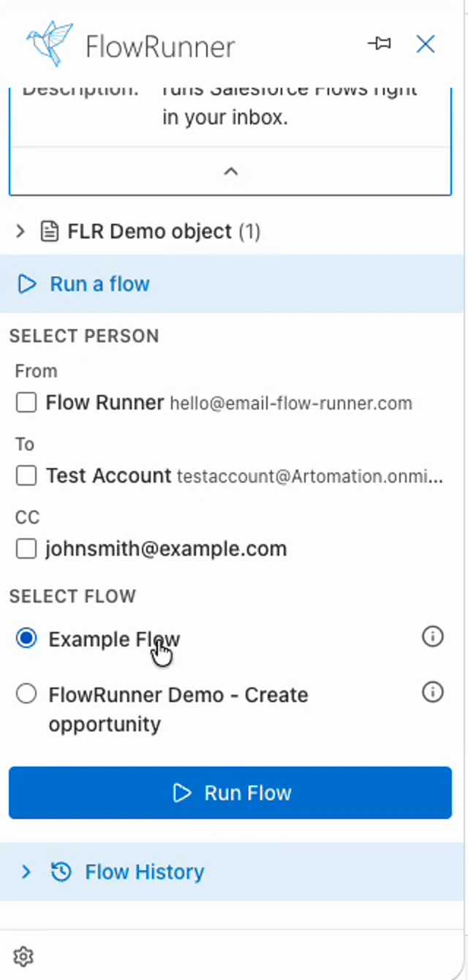Select FlowRunner Demo - Create opportunity radio
This screenshot has height=980, width=468.
click(26, 694)
